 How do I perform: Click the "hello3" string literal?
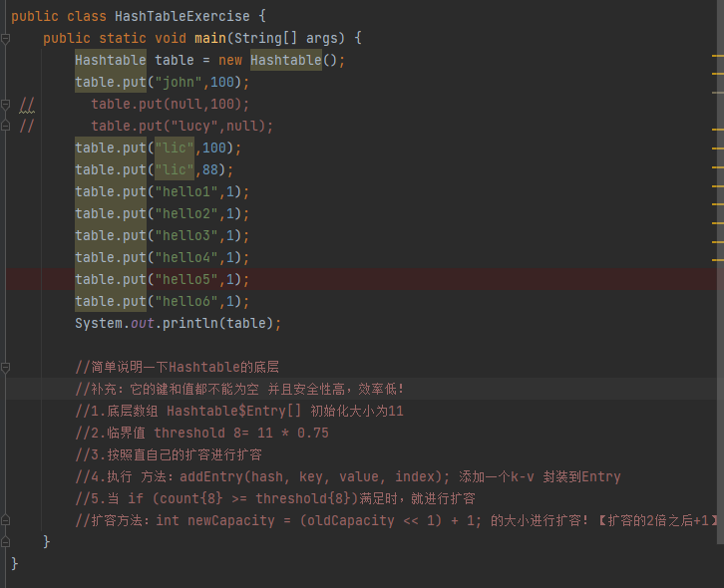[186, 236]
